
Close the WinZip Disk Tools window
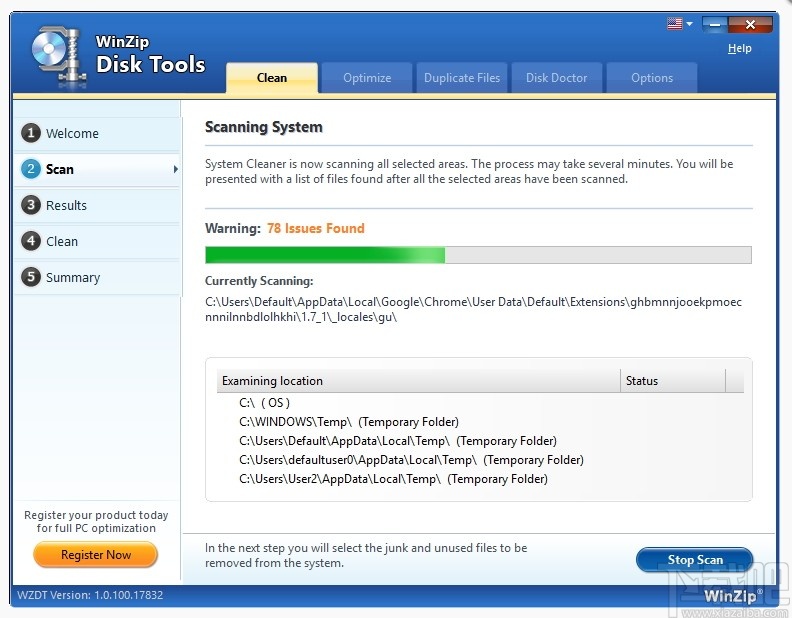750,24
